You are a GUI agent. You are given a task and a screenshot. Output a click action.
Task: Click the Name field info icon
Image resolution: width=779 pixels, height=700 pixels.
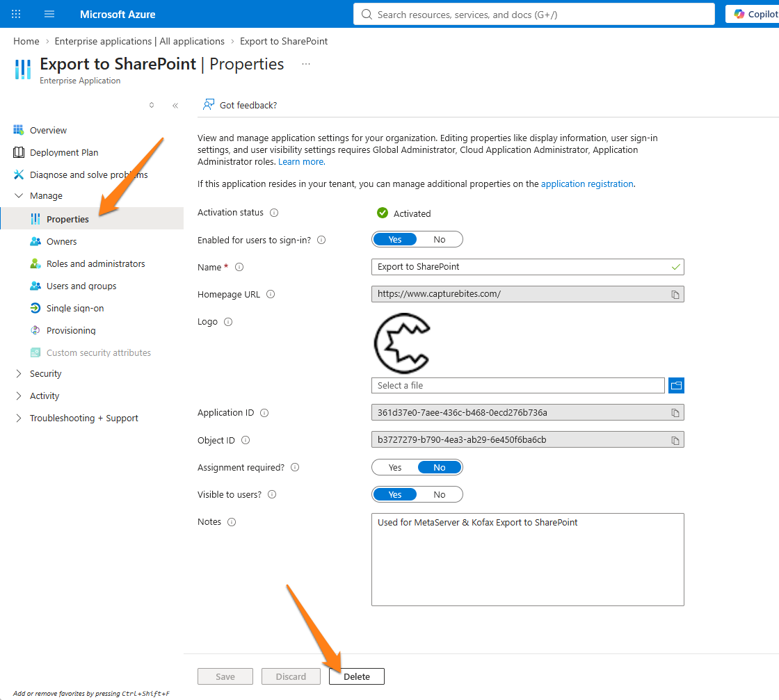click(x=239, y=267)
